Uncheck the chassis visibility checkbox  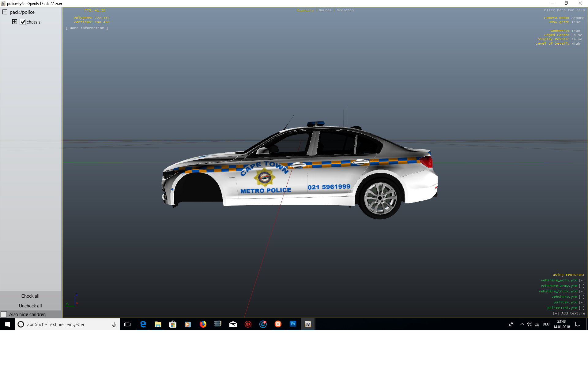23,22
